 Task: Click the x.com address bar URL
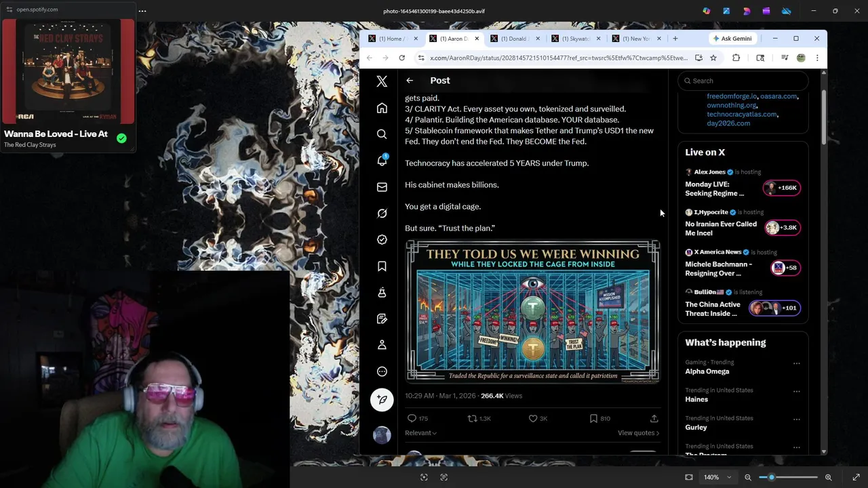point(558,58)
